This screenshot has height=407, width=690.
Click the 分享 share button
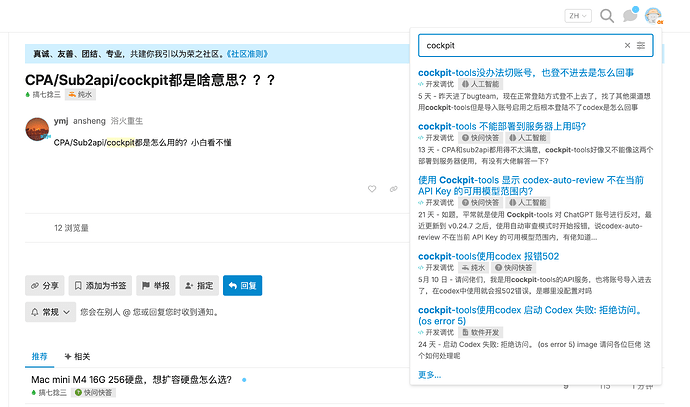pos(44,286)
